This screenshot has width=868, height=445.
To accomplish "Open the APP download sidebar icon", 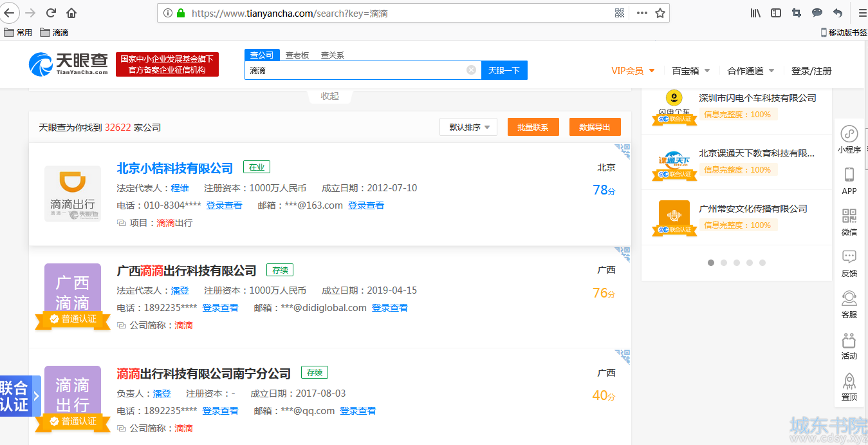I will 849,180.
